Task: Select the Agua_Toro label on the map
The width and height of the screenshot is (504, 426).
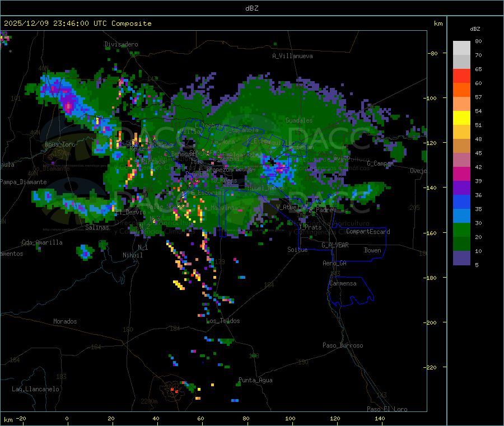Action: 60,144
